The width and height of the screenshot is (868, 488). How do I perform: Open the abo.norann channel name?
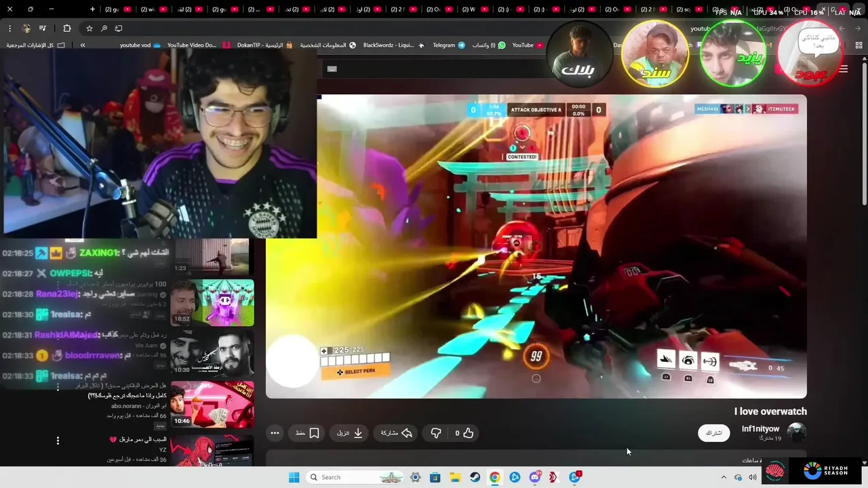click(x=138, y=406)
